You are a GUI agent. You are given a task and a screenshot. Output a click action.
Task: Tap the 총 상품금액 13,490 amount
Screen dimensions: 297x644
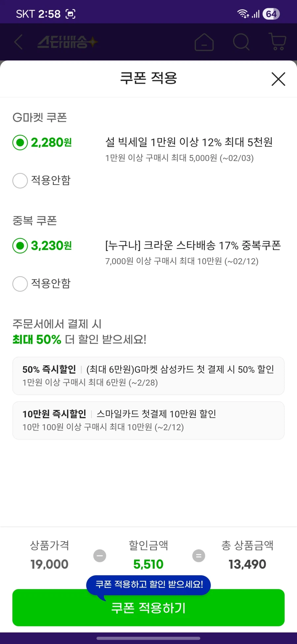tap(248, 564)
